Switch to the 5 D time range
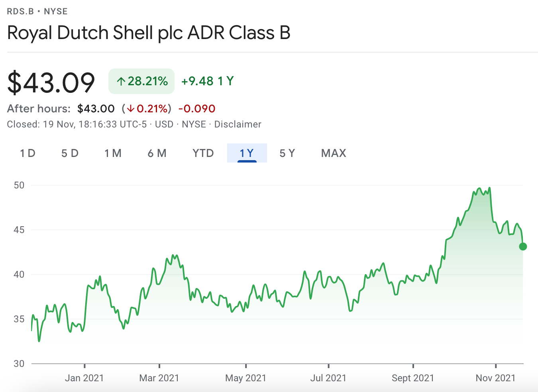The image size is (538, 392). pos(70,153)
